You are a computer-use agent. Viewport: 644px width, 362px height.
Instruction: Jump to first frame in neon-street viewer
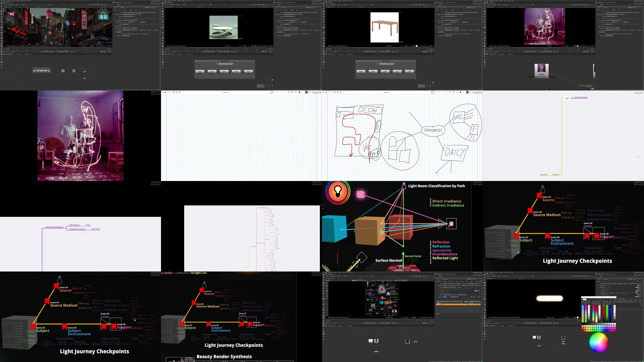click(45, 51)
